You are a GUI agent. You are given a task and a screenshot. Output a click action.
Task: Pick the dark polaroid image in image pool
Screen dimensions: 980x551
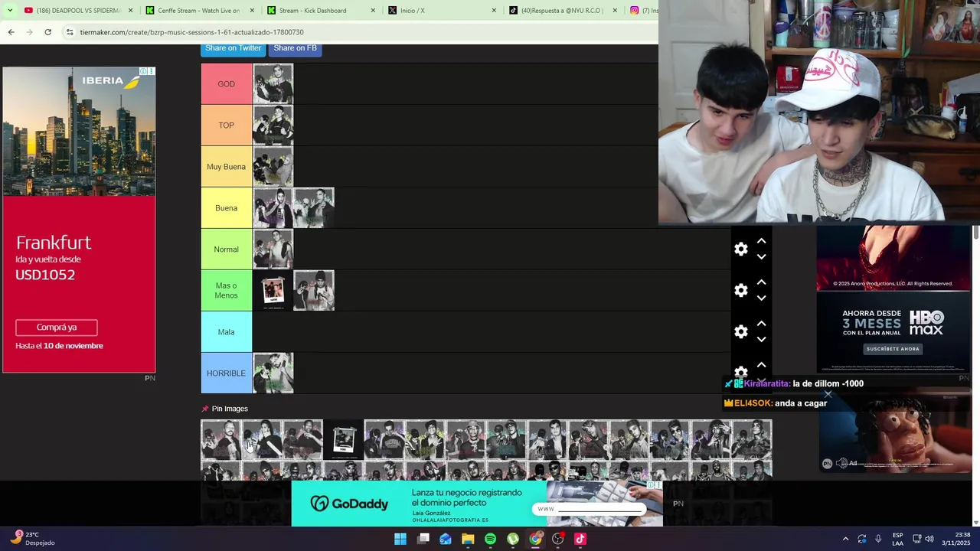[343, 440]
